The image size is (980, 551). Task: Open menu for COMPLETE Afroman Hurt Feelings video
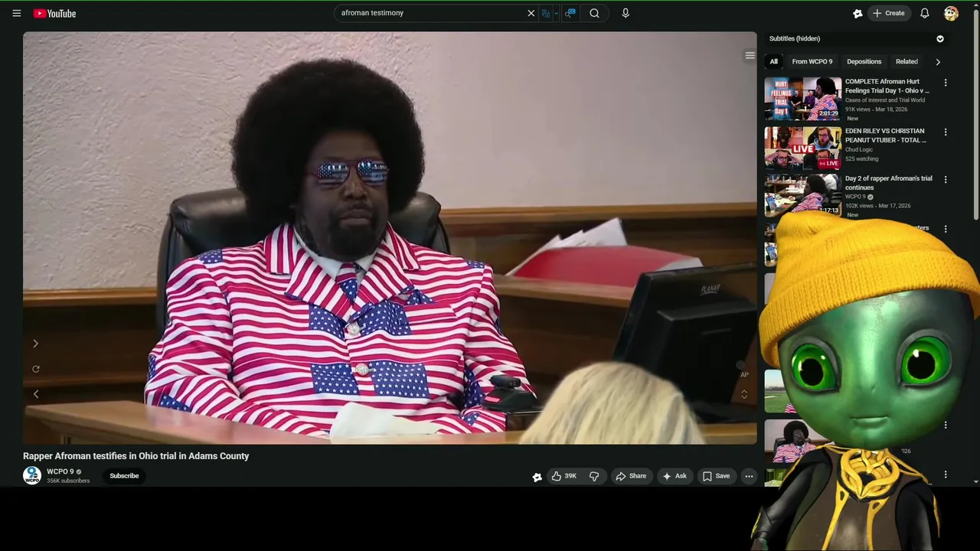click(946, 83)
